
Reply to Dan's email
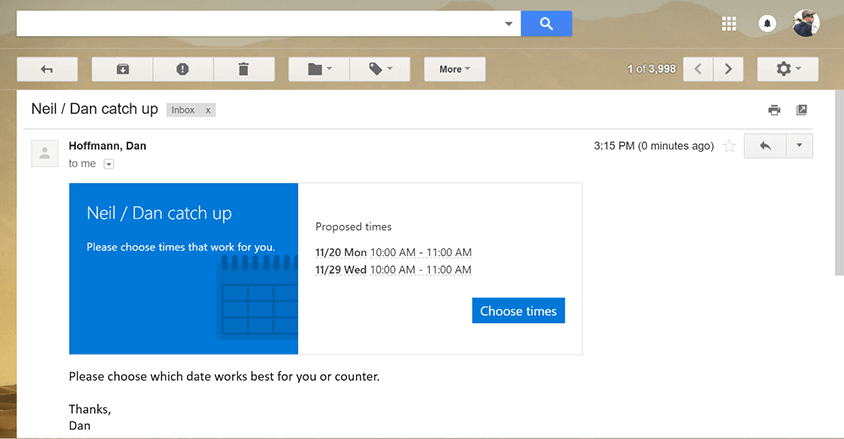tap(765, 146)
